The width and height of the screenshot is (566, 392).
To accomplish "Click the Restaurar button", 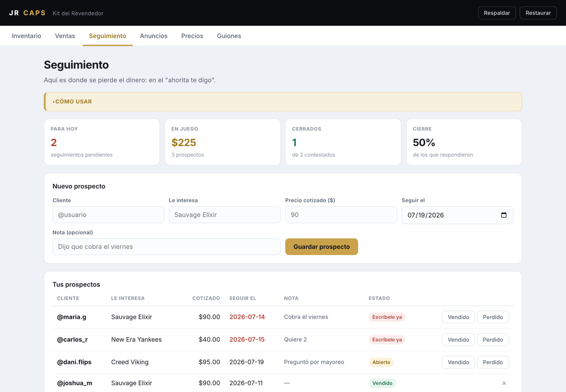I will point(538,13).
